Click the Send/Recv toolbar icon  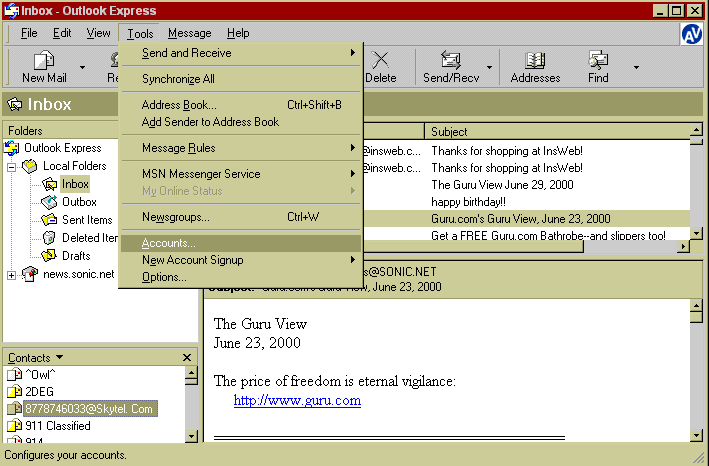coord(450,60)
